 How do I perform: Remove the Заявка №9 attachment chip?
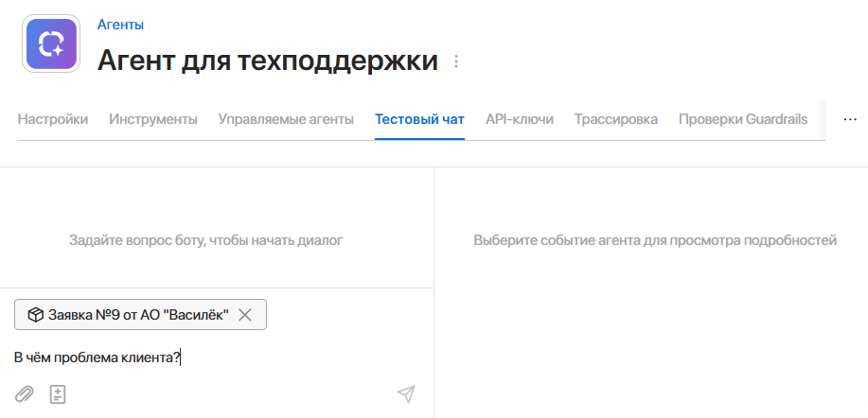pos(244,315)
